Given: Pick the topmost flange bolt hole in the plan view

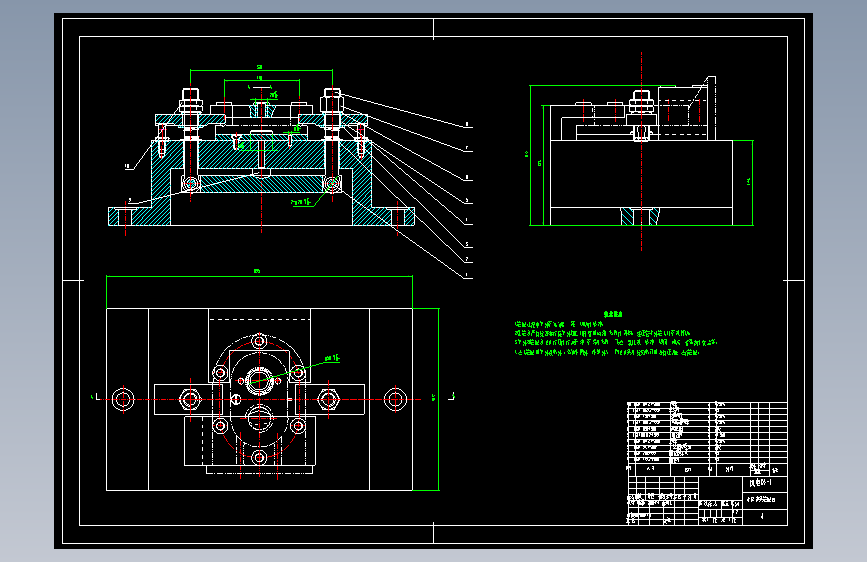Looking at the screenshot, I should (x=259, y=341).
